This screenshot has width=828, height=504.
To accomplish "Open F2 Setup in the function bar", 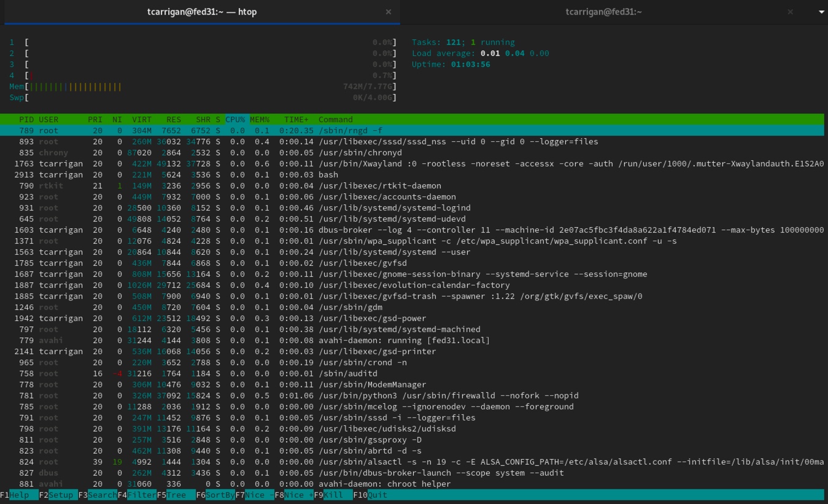I will 58,495.
